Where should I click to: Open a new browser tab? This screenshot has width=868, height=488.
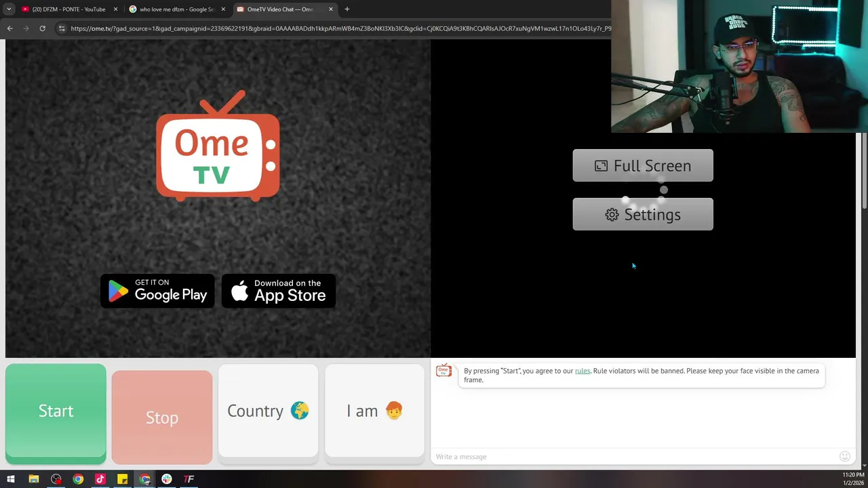click(347, 9)
